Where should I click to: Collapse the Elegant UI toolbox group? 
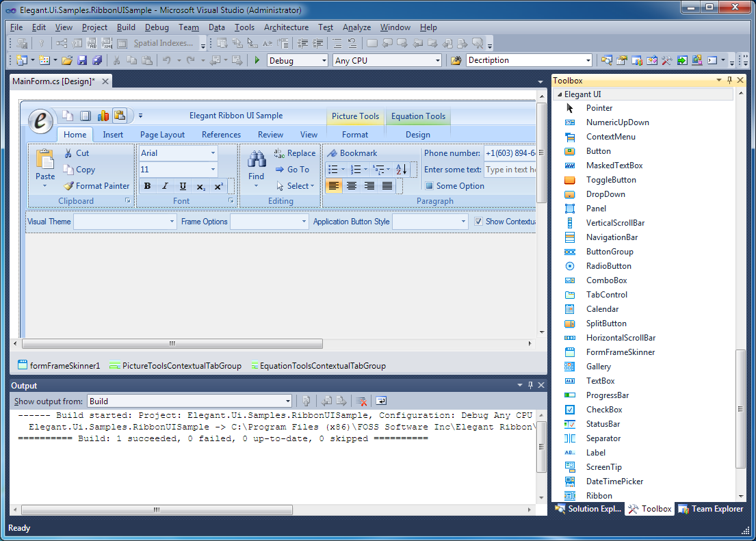click(560, 94)
